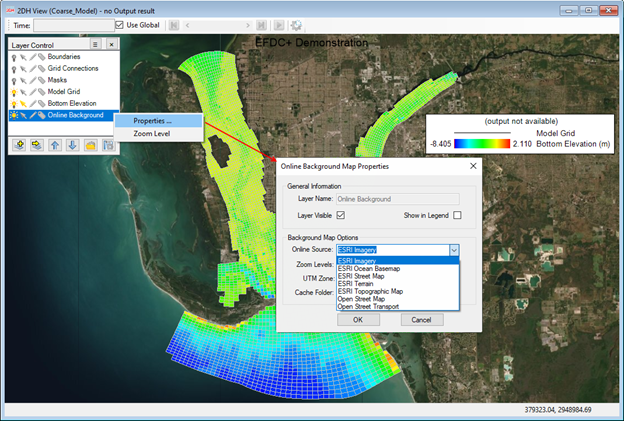The width and height of the screenshot is (624, 421).
Task: Toggle Online Background layer lightbulb
Action: coord(14,115)
